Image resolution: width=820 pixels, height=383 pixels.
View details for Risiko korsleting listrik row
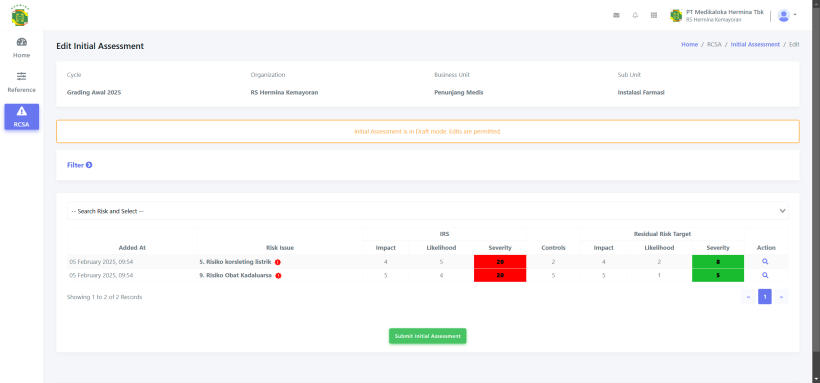tap(765, 261)
